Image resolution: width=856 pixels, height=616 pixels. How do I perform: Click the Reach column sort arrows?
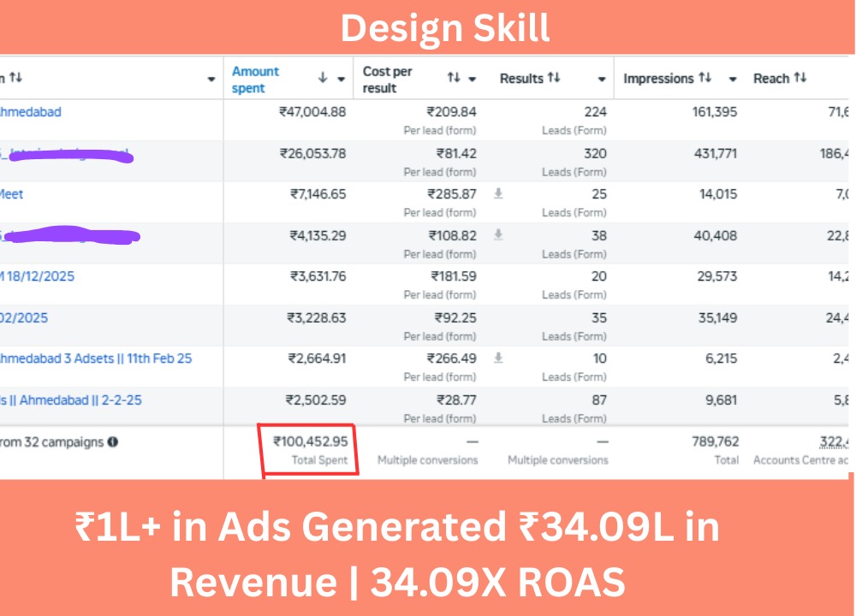pyautogui.click(x=800, y=78)
